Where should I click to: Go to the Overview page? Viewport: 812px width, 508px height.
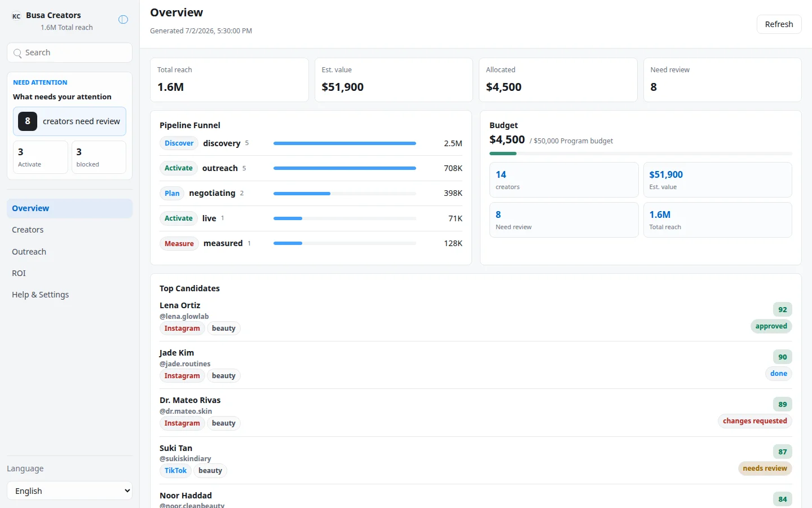coord(69,208)
